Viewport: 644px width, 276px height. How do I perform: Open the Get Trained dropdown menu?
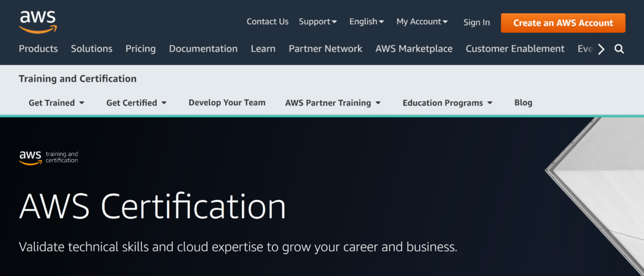click(56, 103)
